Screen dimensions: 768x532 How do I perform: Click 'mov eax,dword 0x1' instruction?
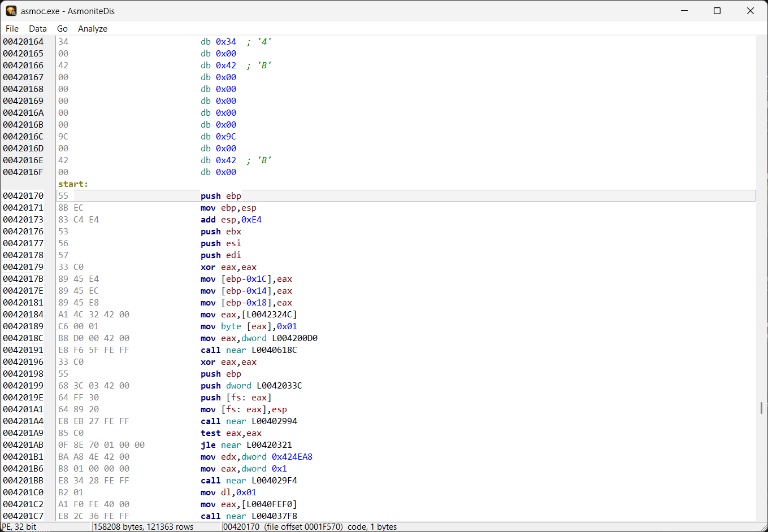coord(244,469)
